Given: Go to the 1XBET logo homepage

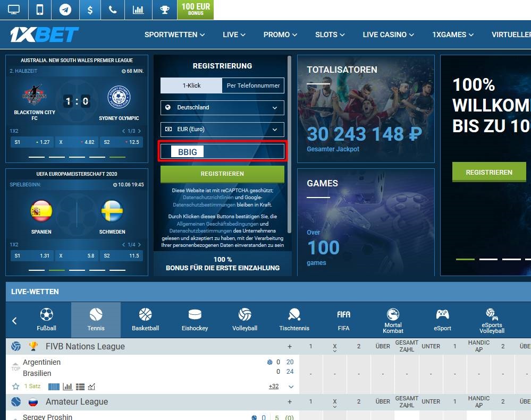Looking at the screenshot, I should 44,35.
